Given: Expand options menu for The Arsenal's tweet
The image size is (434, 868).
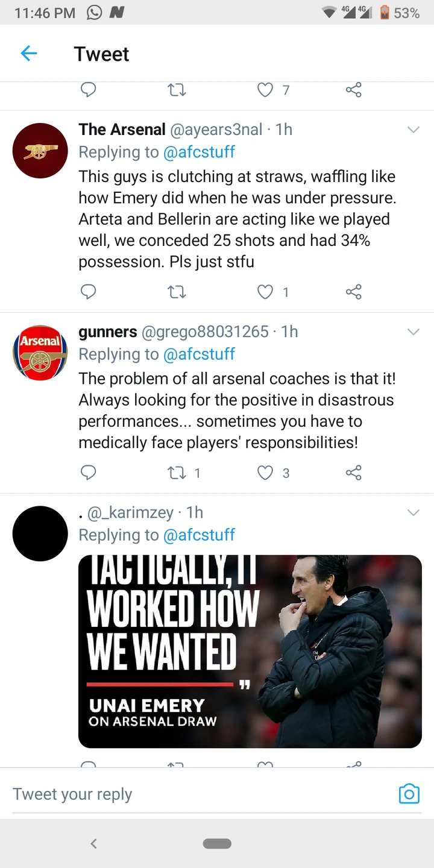Looking at the screenshot, I should point(414,130).
